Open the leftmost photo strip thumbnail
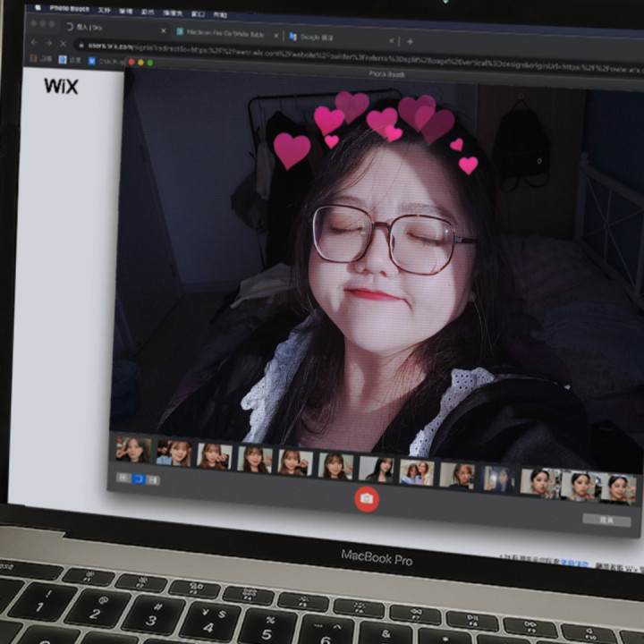 click(132, 450)
